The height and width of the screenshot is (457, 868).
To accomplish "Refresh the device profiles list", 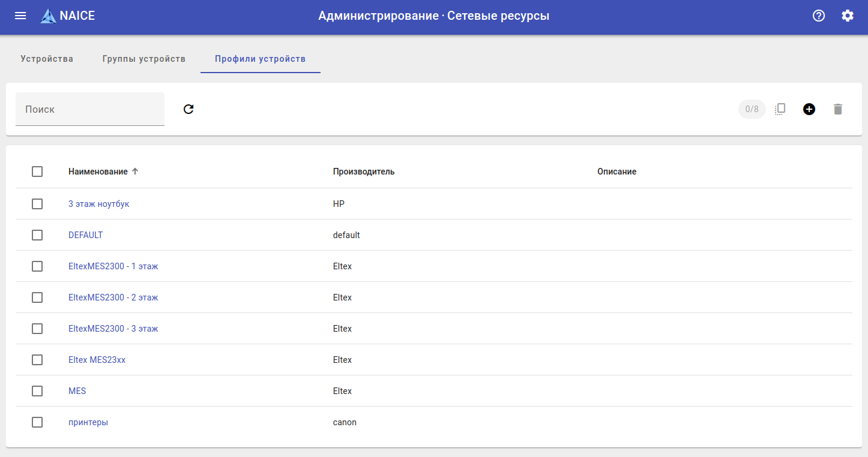I will tap(188, 109).
